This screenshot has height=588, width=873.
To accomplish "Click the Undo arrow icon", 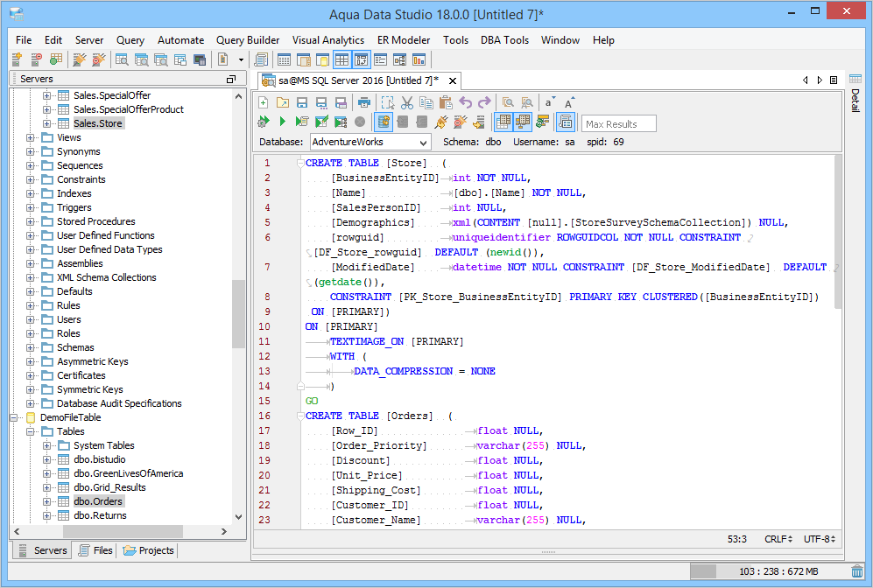I will tap(466, 102).
